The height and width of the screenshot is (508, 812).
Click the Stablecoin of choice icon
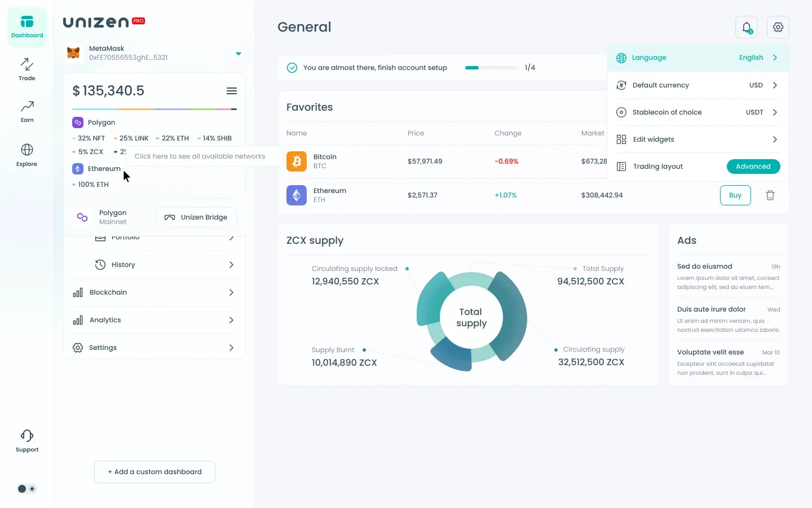pos(621,112)
